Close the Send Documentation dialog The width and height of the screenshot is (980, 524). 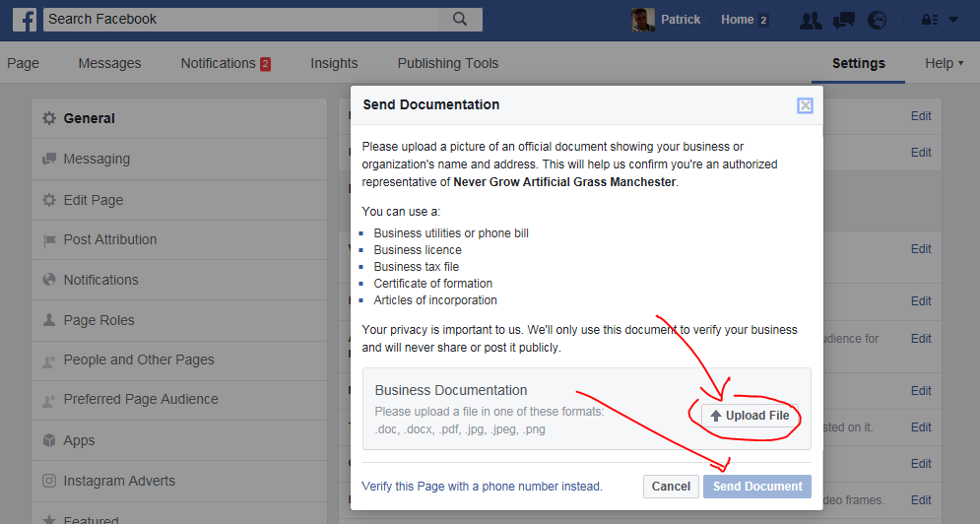point(805,105)
